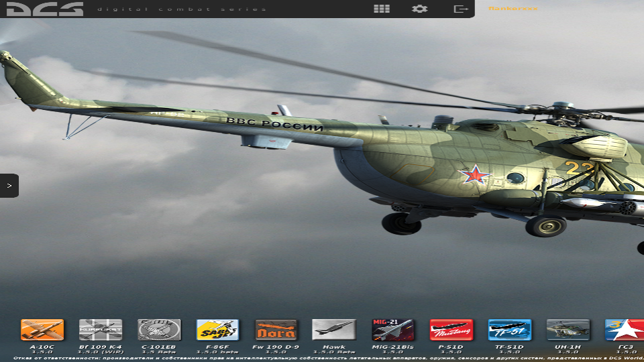Screen dimensions: 644x362
Task: Select the MiG-21Bis module icon
Action: pyautogui.click(x=392, y=330)
